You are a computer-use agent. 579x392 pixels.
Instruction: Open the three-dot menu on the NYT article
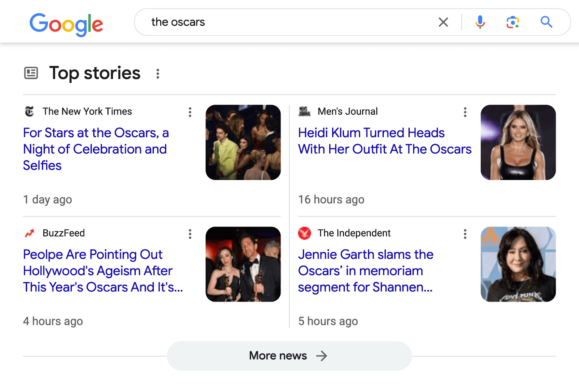(190, 112)
